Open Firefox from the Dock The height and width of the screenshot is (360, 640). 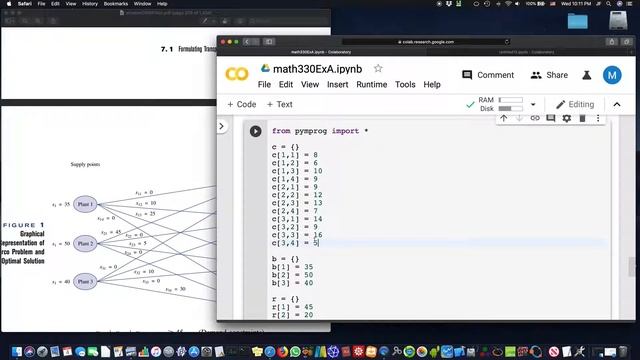(282, 351)
